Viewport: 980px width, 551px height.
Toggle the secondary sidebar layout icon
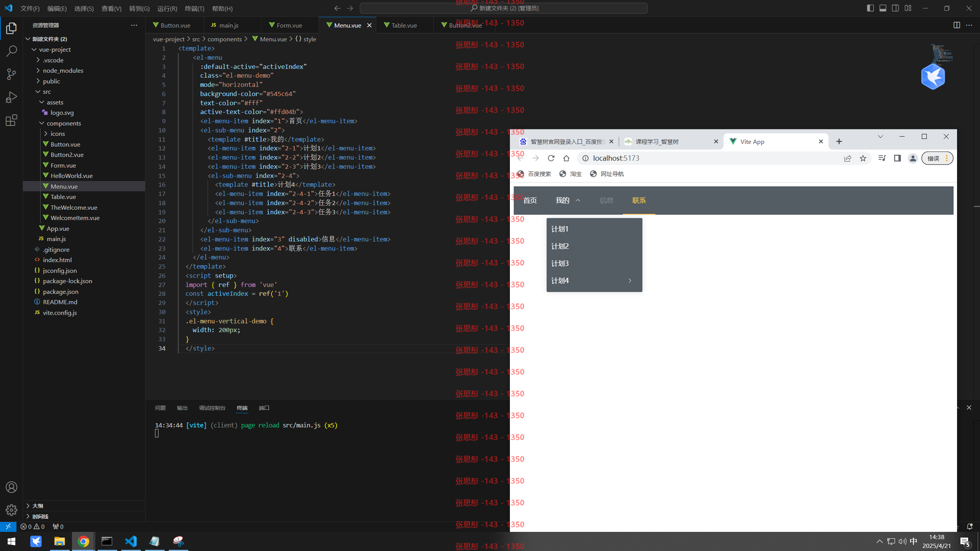point(895,8)
